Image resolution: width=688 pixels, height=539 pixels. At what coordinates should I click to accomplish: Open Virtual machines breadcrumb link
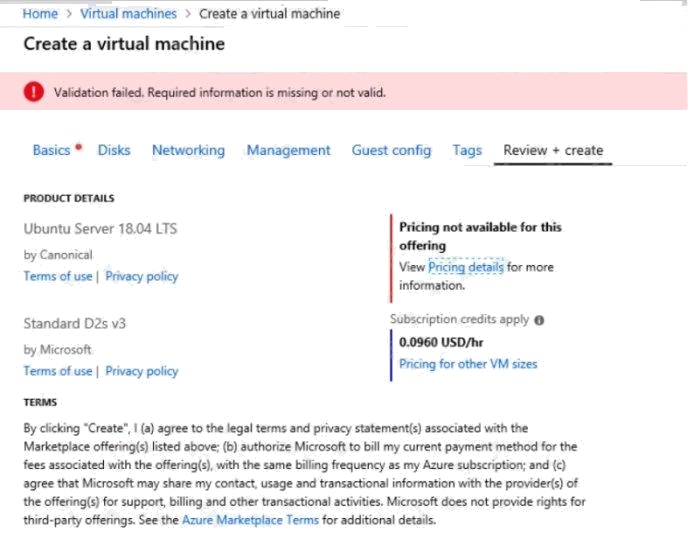click(128, 14)
